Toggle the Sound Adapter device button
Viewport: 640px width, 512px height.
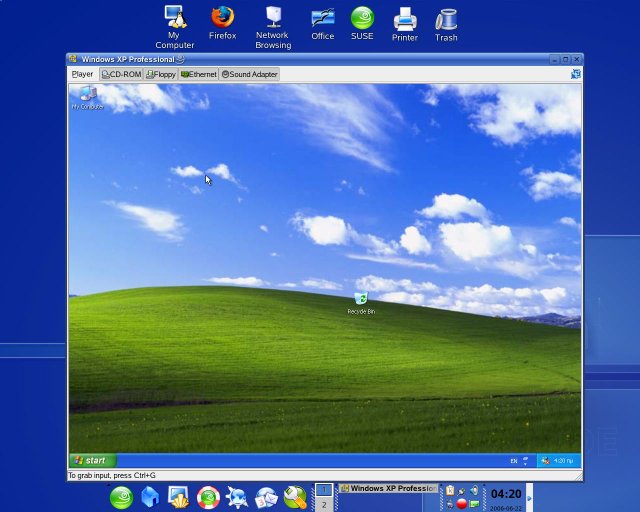[x=249, y=74]
